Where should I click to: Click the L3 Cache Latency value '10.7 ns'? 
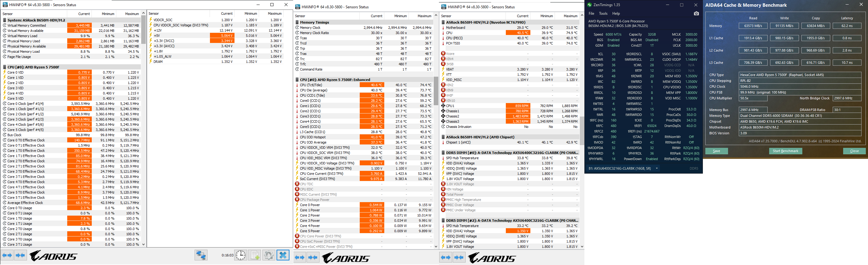tap(847, 63)
